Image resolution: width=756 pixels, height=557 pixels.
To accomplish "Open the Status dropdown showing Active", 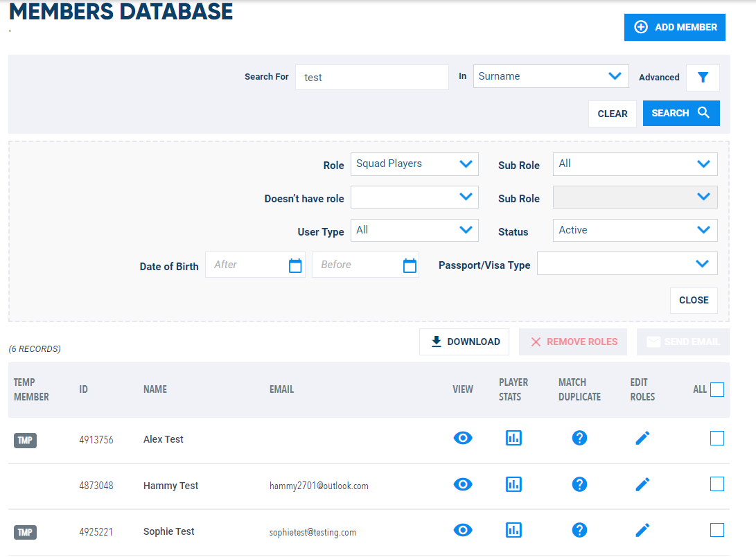I will point(635,230).
